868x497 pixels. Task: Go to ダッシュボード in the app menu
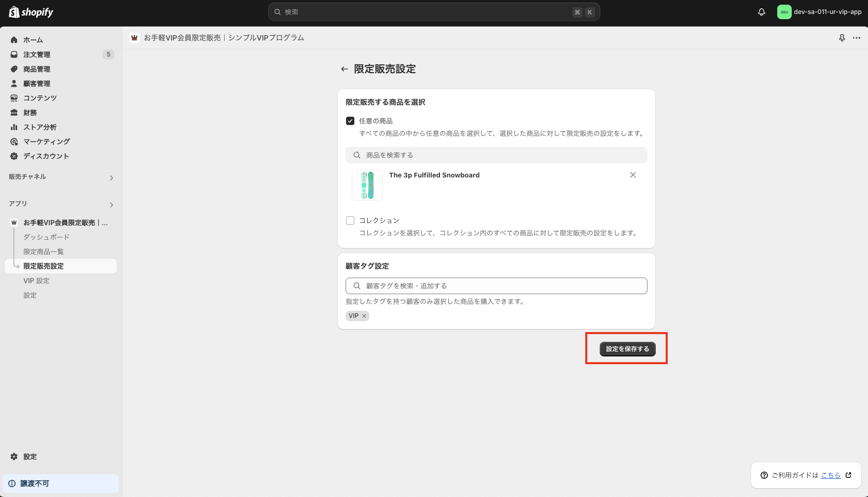point(46,237)
